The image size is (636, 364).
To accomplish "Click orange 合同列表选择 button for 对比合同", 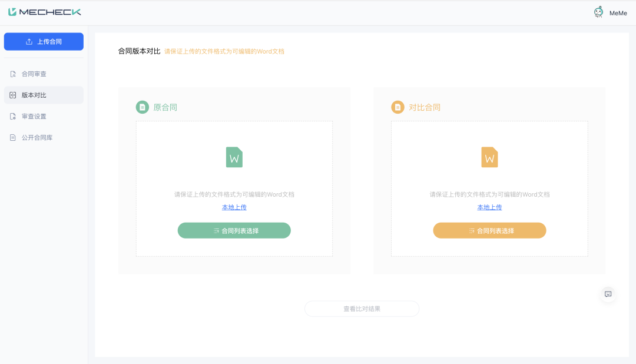I will pos(489,231).
